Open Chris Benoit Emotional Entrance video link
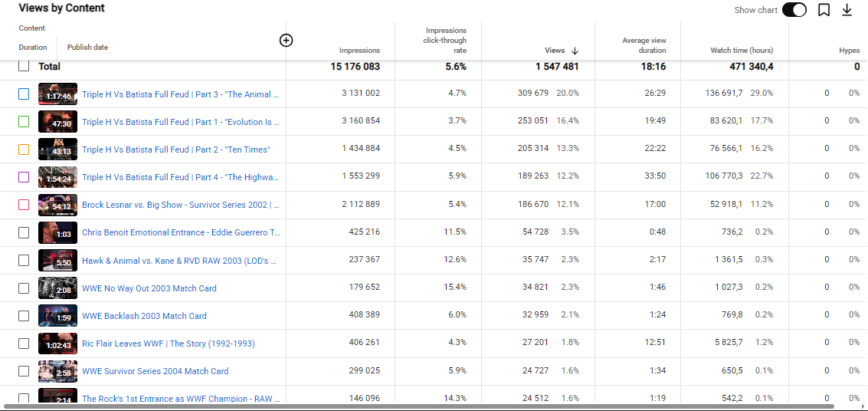The image size is (868, 411). pos(181,232)
